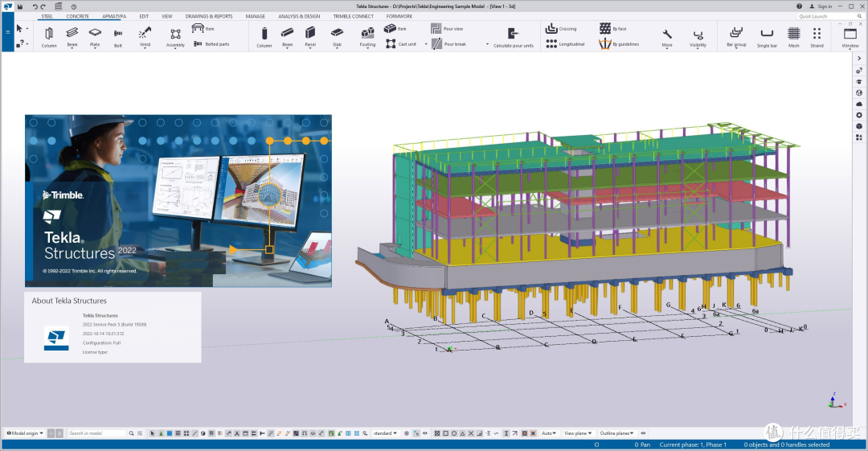The width and height of the screenshot is (868, 451).
Task: Click Calculate pour units
Action: pyautogui.click(x=513, y=37)
